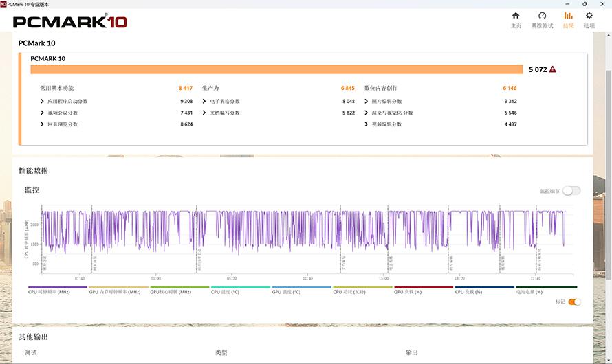Expand the 照片编辑分数 row
Image resolution: width=612 pixels, height=364 pixels.
(x=366, y=102)
